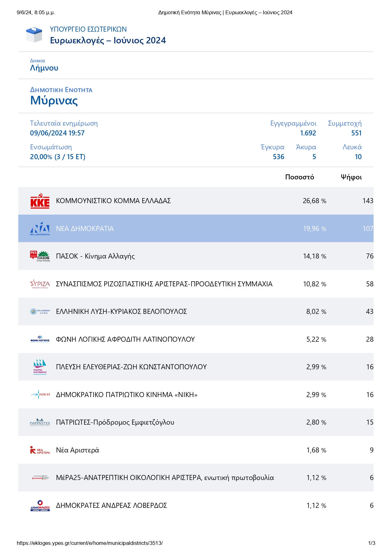This screenshot has width=392, height=555.
Task: Open the Ευρωεκλογές – Ιούνιος 2024 title link
Action: click(108, 41)
